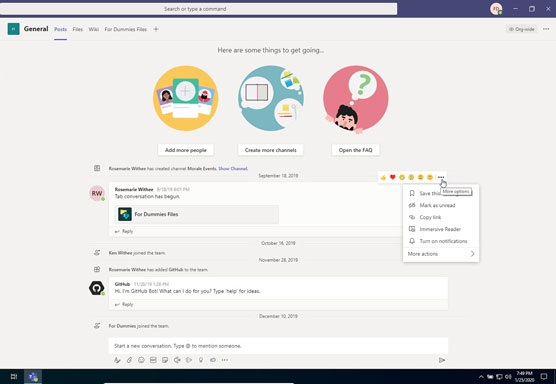
Task: Click the RW avatar of Rosemarie Withee
Action: pyautogui.click(x=97, y=193)
